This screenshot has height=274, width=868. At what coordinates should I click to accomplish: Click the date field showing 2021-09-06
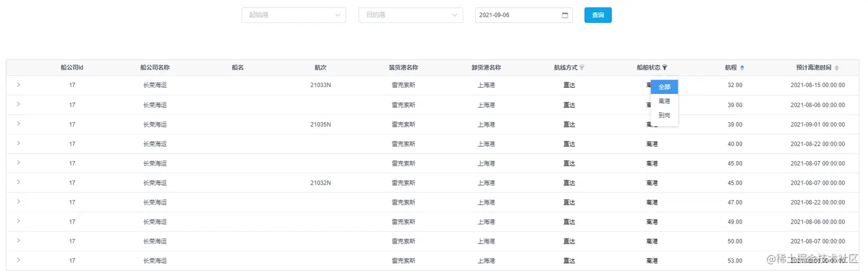[517, 15]
